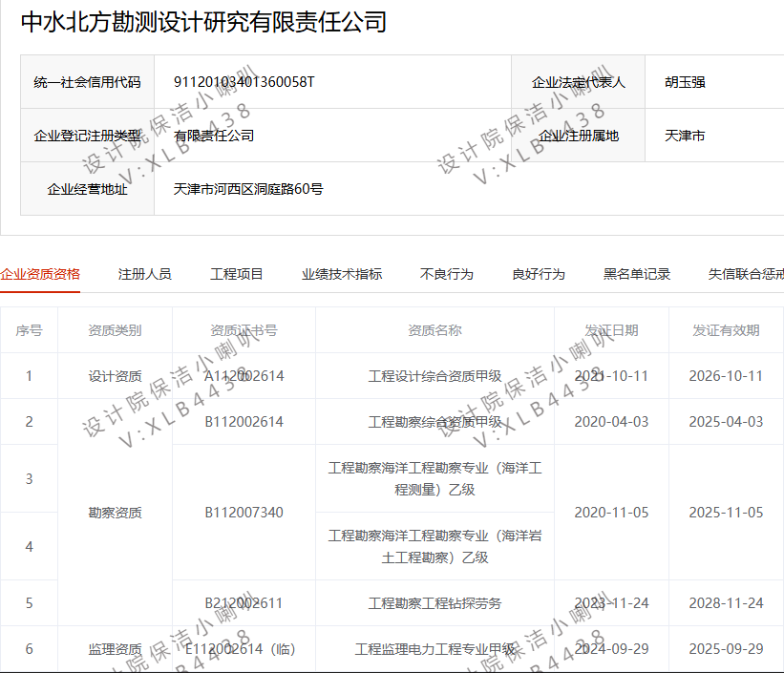Click row number 3 in 序号 column
The height and width of the screenshot is (673, 784).
29,479
